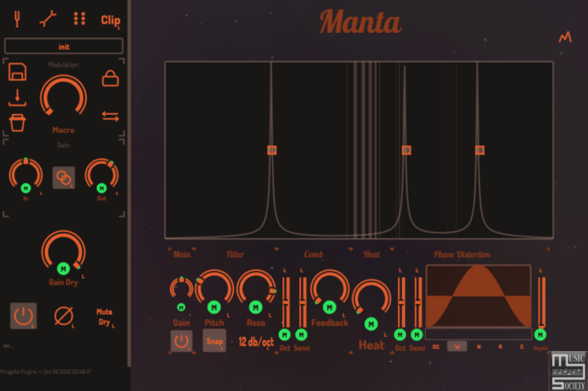The image size is (588, 391).
Task: Save preset with floppy disk icon
Action: [17, 72]
